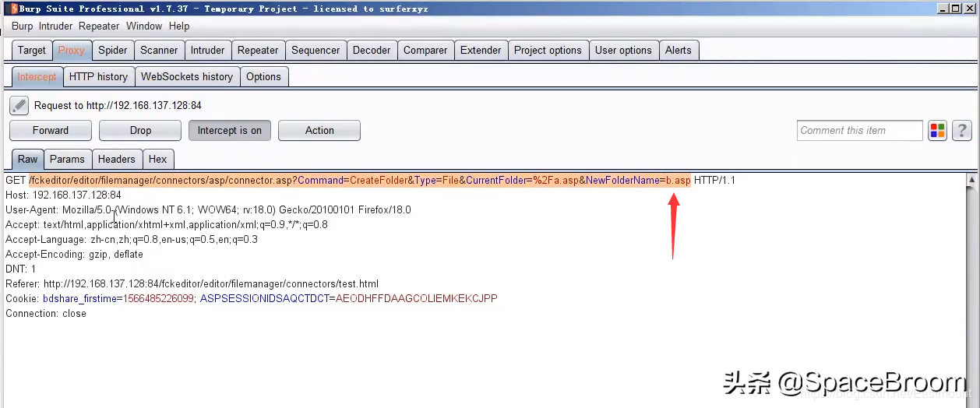Go to the Repeater tool tab

coord(258,50)
